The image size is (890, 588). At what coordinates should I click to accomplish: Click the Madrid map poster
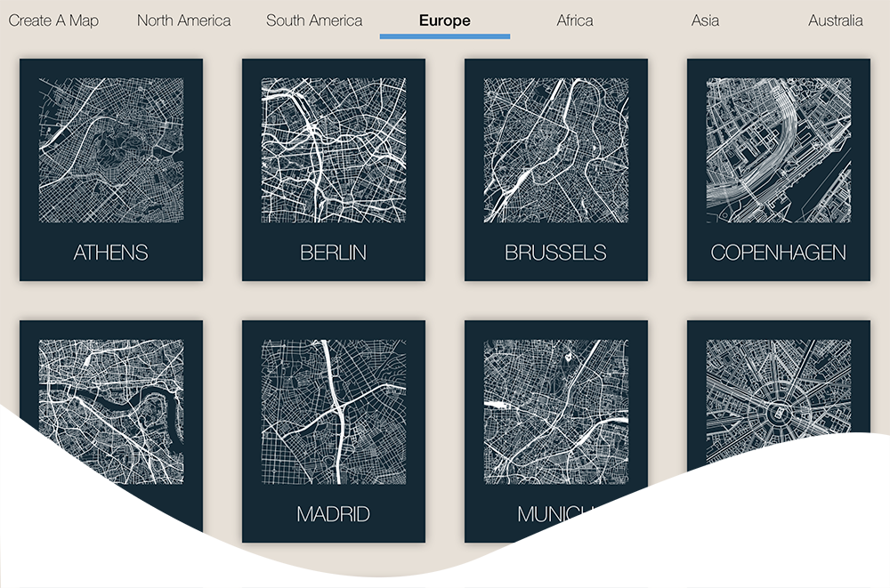coord(334,412)
